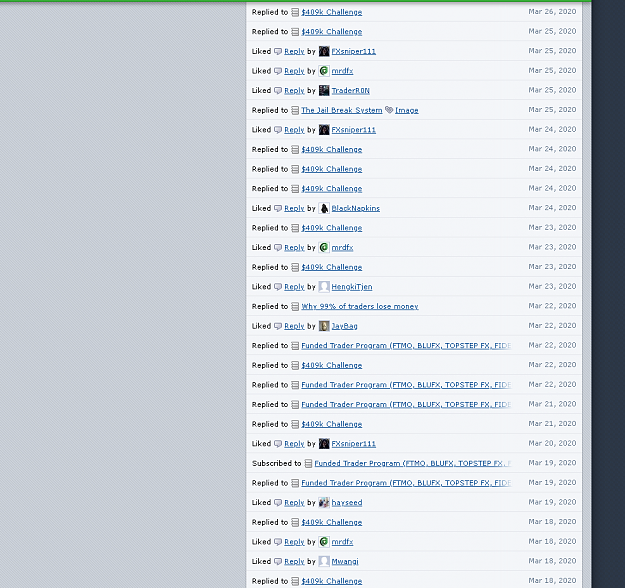This screenshot has height=588, width=625.
Task: Open the Funded Trader Program thread in Subscribed row
Action: pos(413,463)
